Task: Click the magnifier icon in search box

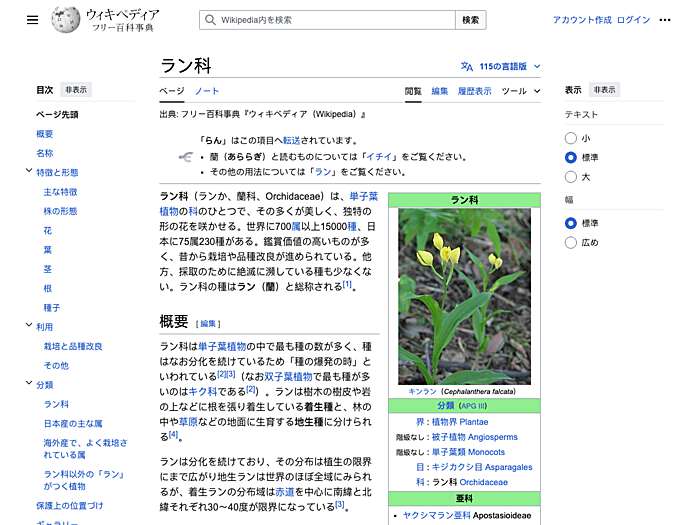Action: click(210, 20)
